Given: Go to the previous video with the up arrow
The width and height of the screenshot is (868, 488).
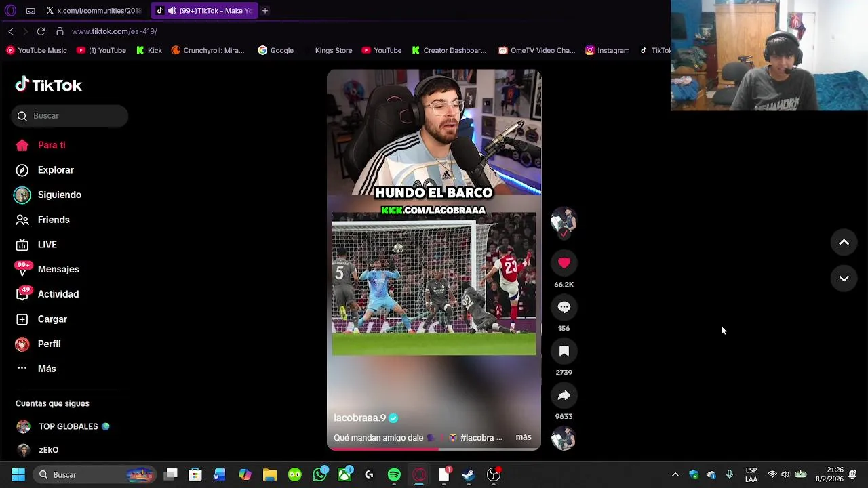Looking at the screenshot, I should (844, 242).
